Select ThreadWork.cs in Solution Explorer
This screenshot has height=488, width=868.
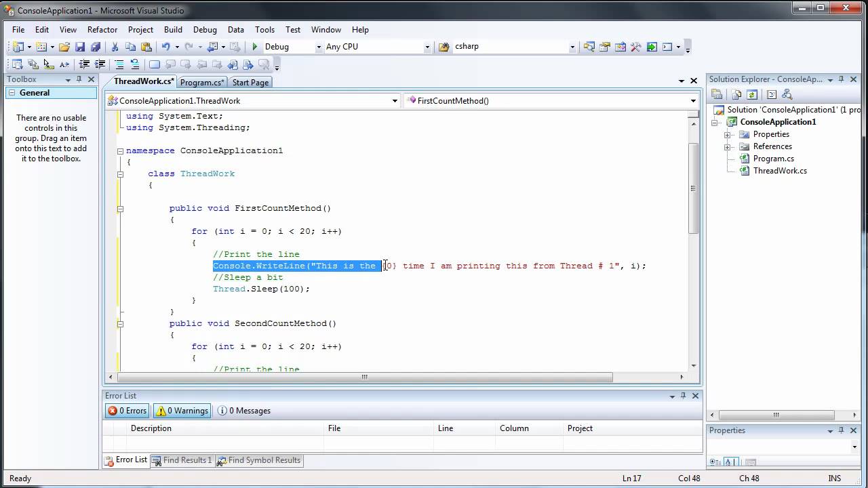point(780,171)
